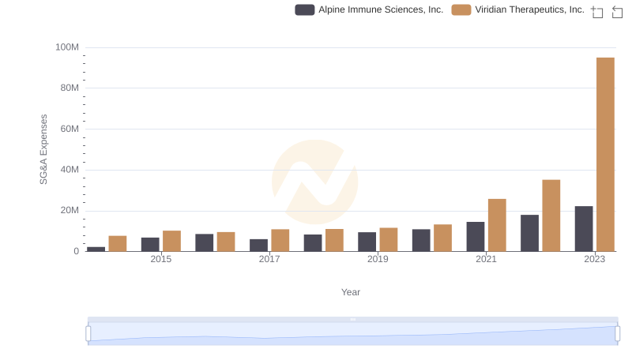
Task: Click the Alpine 2019 dark bar
Action: pyautogui.click(x=367, y=242)
